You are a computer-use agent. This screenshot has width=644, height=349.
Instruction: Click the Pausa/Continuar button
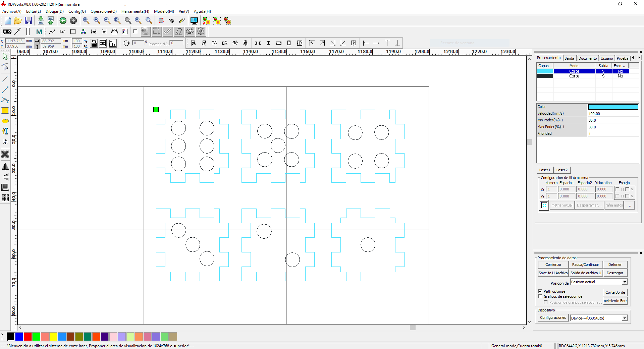coord(586,265)
